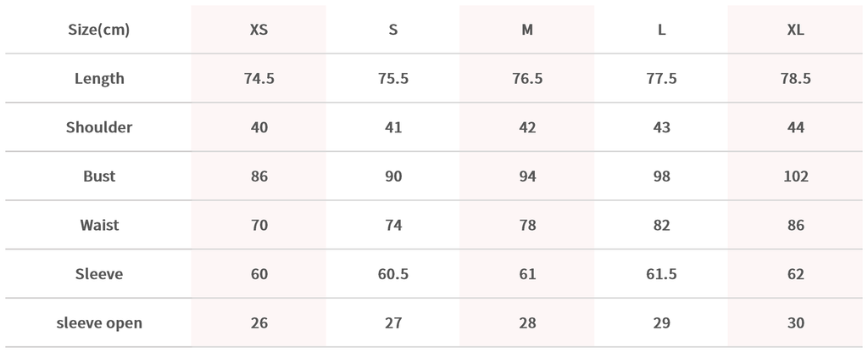Click the L size column header
The height and width of the screenshot is (353, 868).
point(661,30)
